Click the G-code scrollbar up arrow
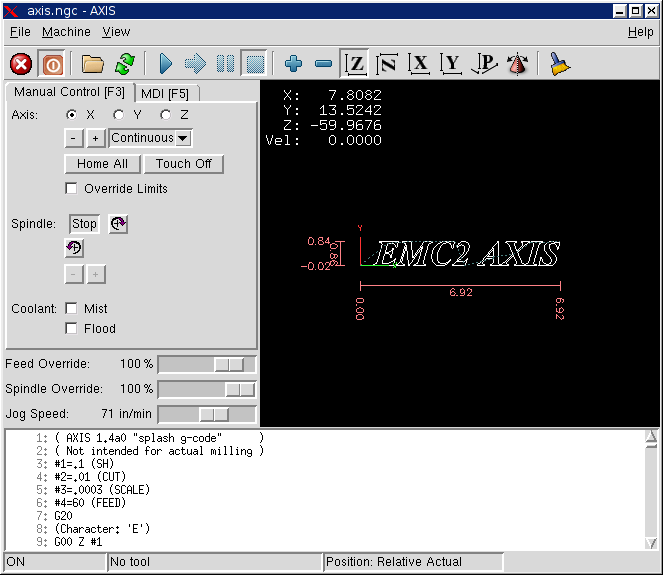The width and height of the screenshot is (663, 575). pyautogui.click(x=651, y=436)
